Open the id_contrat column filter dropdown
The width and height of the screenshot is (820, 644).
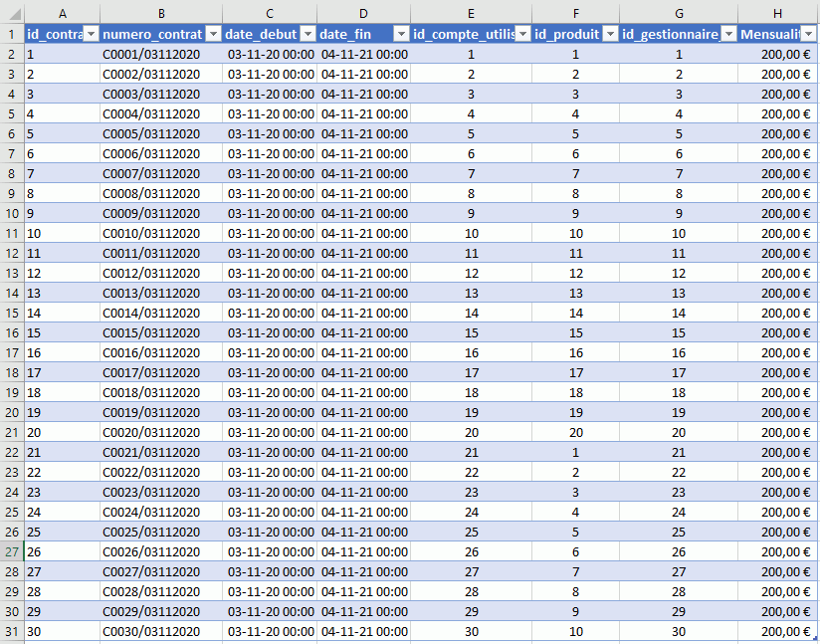coord(91,35)
